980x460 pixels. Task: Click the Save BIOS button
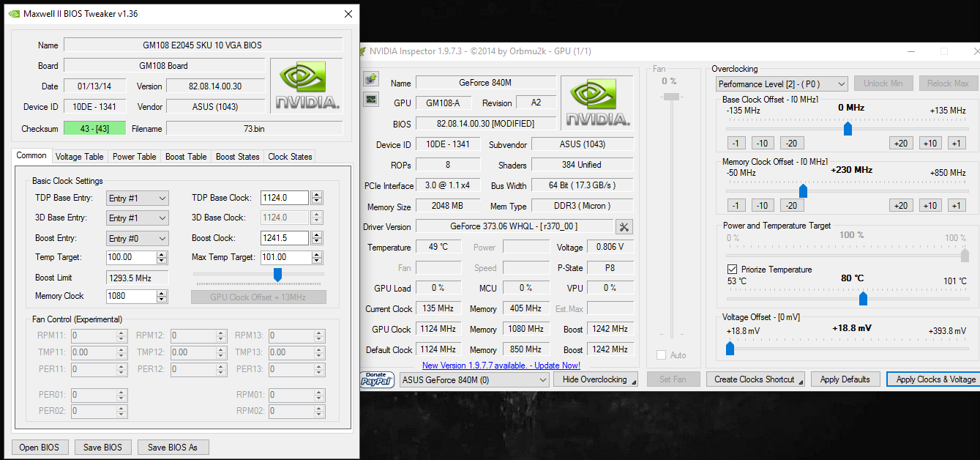[103, 447]
